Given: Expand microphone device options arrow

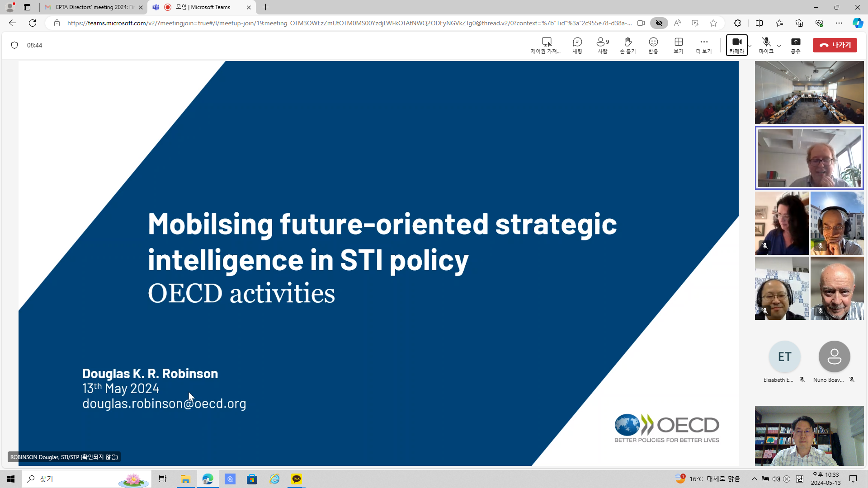Looking at the screenshot, I should tap(779, 46).
